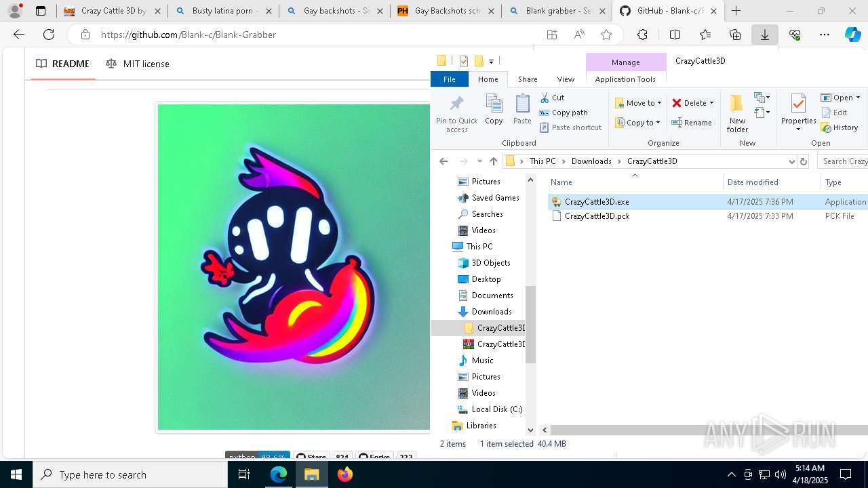The height and width of the screenshot is (488, 868).
Task: Create a New folder from ribbon
Action: [x=737, y=113]
